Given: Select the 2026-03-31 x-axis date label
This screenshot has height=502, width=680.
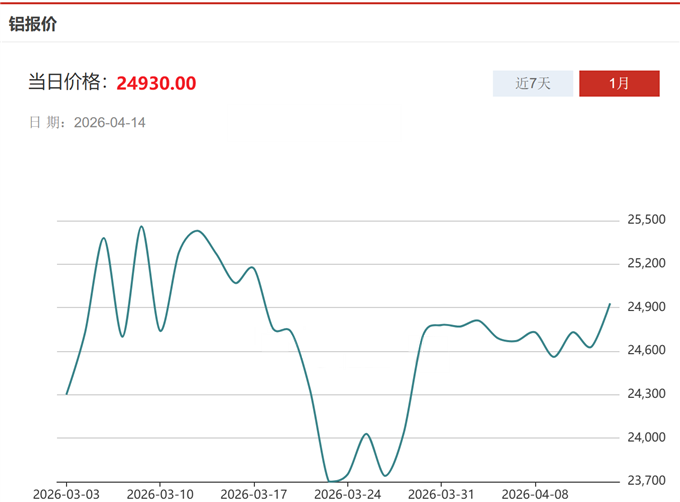Looking at the screenshot, I should 440,494.
